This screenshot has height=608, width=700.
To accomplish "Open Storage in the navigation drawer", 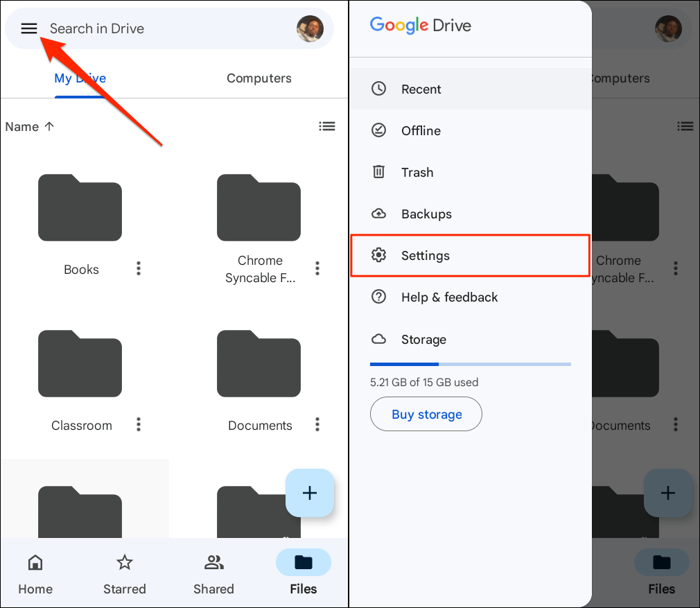I will (x=423, y=340).
